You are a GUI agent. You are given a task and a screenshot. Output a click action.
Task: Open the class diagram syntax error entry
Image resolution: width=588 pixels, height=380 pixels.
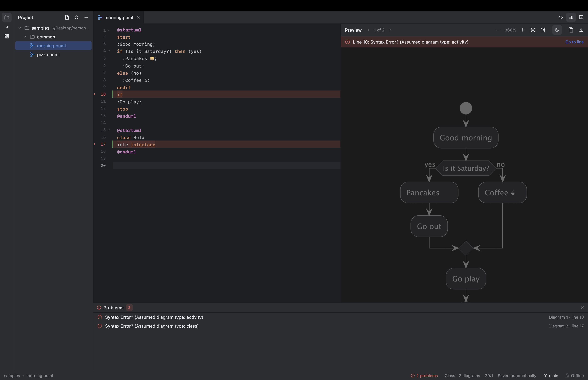click(340, 326)
